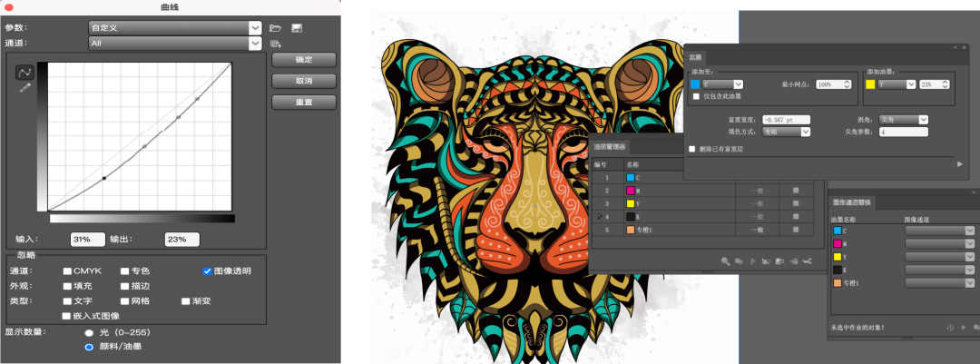Check 删除已有富黑层 option
Screen dimensions: 980x364
[691, 149]
